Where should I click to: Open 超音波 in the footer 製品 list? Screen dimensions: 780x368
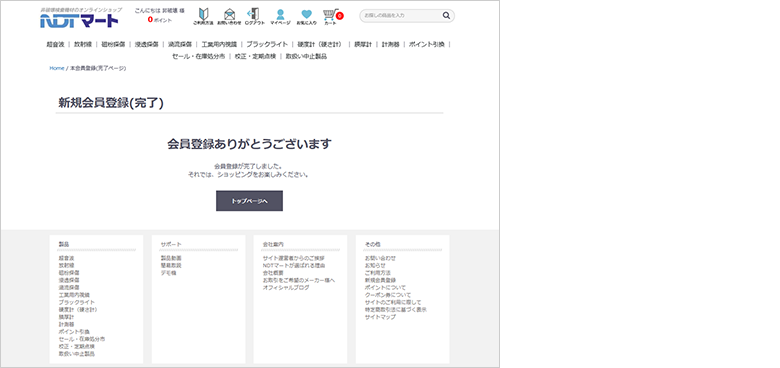[66, 259]
